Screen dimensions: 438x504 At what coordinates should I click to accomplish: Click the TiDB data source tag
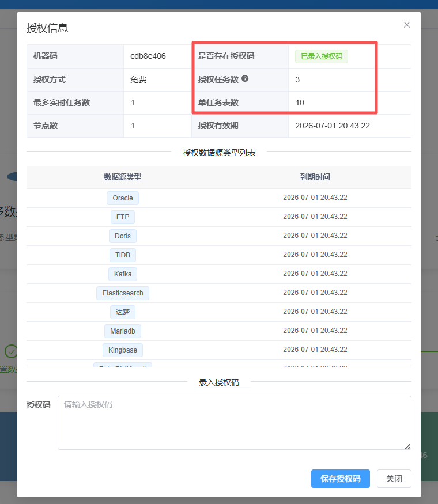123,255
